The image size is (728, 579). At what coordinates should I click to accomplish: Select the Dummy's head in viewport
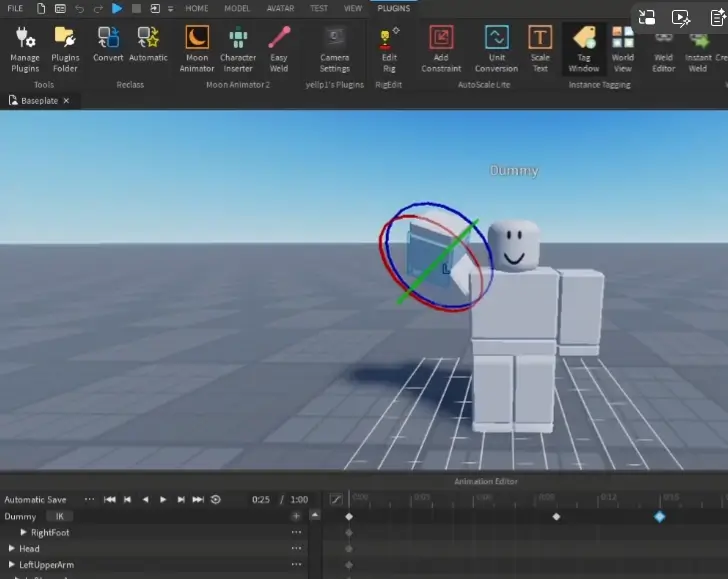[514, 245]
